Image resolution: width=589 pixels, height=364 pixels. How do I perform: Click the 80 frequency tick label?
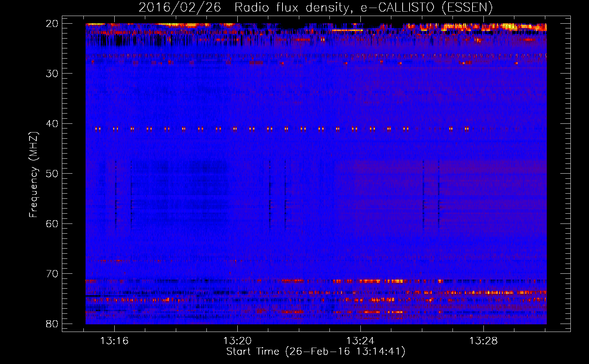tap(52, 324)
